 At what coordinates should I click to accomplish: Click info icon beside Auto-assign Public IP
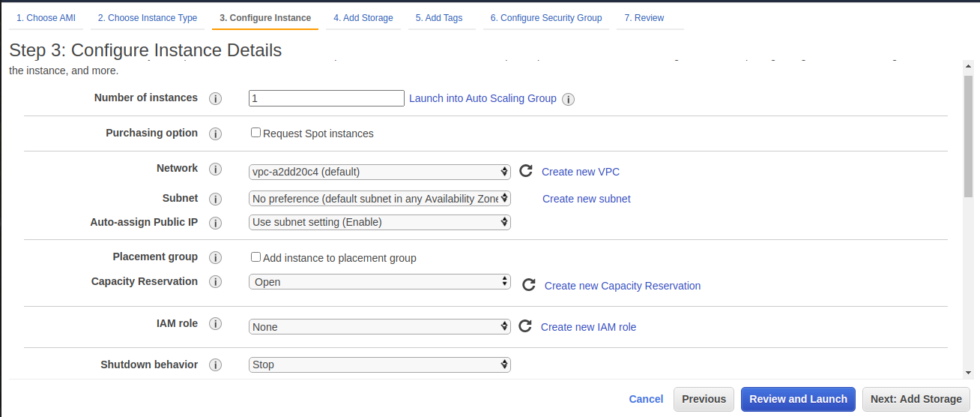click(x=215, y=223)
